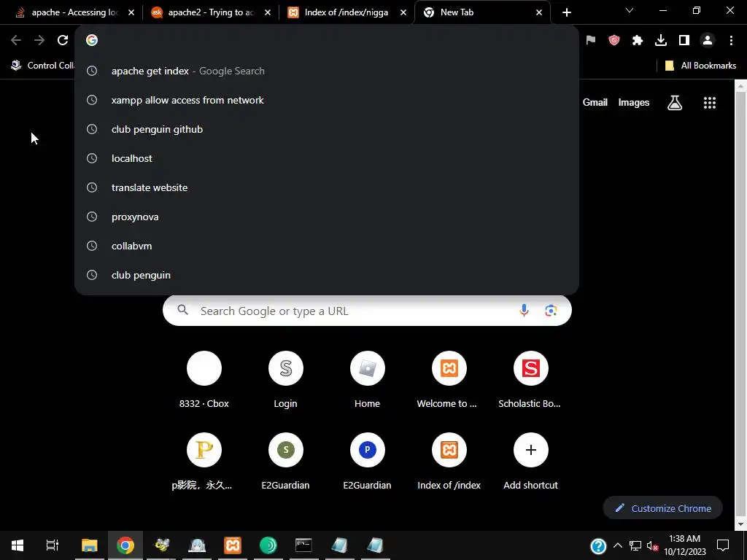Click the browser reload button
This screenshot has width=747, height=560.
point(63,40)
